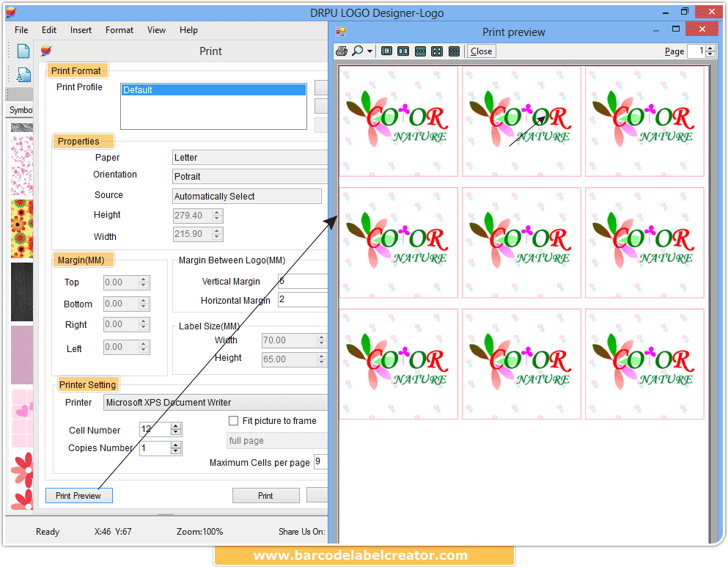Switch to two pages view in preview
Screen dimensions: 728x567
403,51
